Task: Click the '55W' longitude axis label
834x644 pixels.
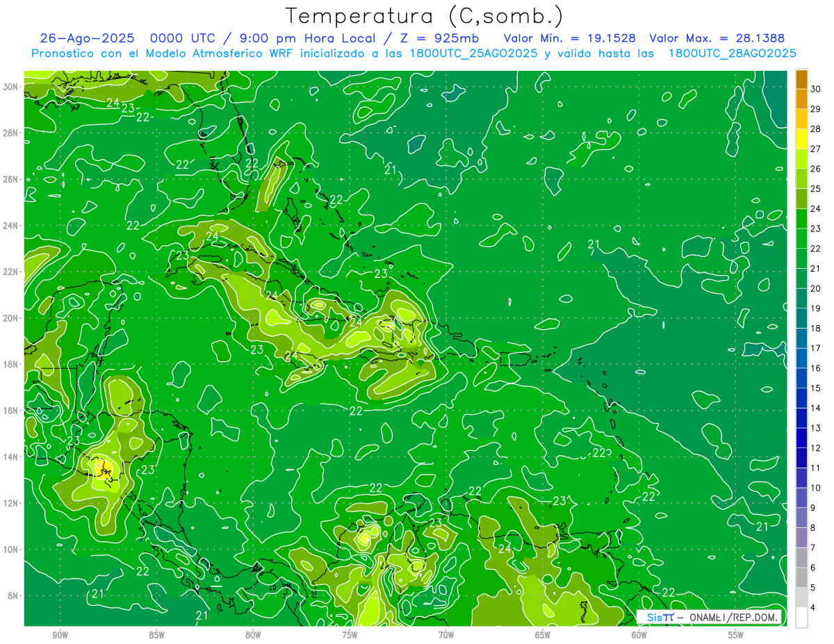Action: coord(736,635)
